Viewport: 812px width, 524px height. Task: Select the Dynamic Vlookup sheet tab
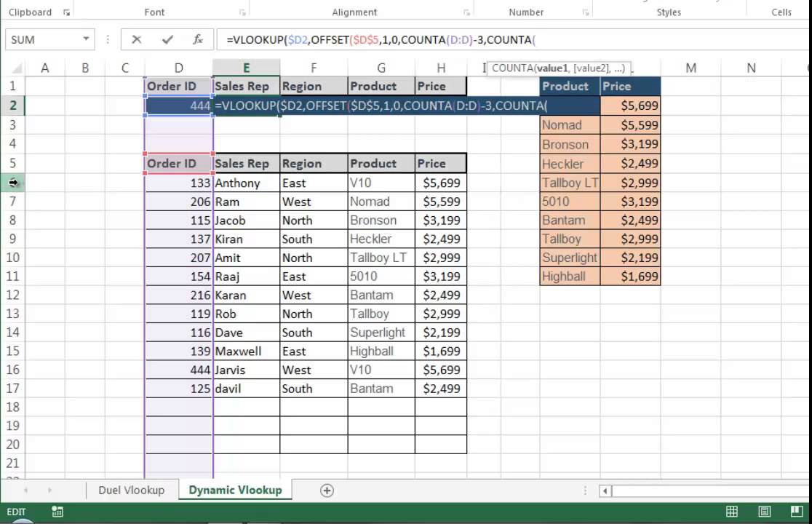[235, 490]
